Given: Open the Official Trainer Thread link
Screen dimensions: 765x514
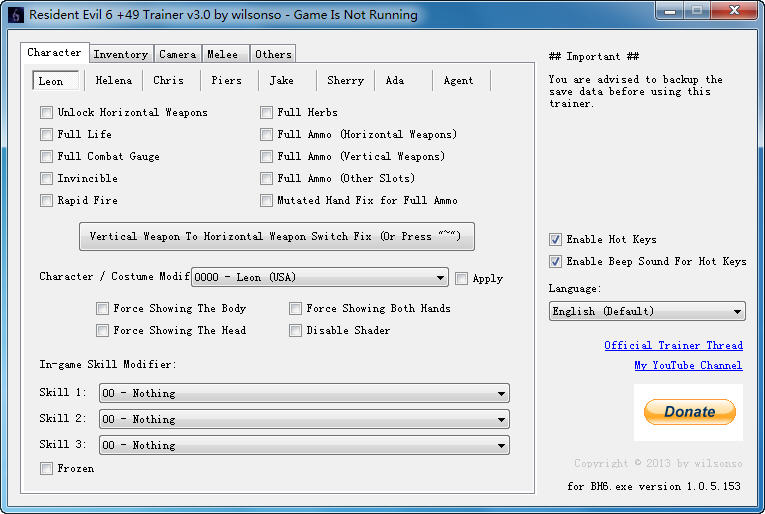Looking at the screenshot, I should point(673,345).
